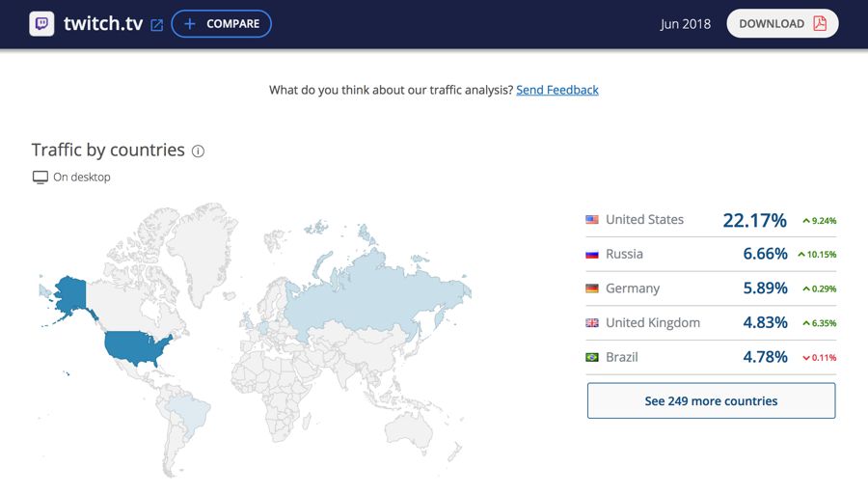Select the United States country name
Screen dimensions: 868x494
point(644,219)
